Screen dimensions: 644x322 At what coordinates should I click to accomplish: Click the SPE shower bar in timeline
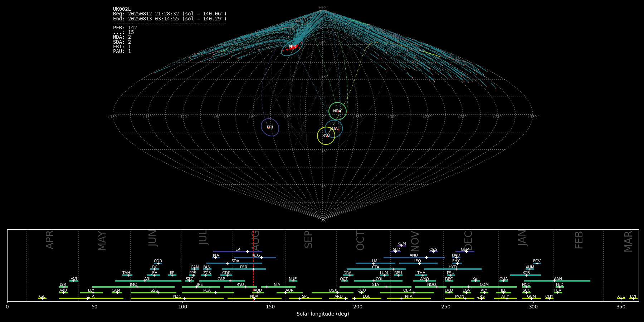[x=305, y=298]
